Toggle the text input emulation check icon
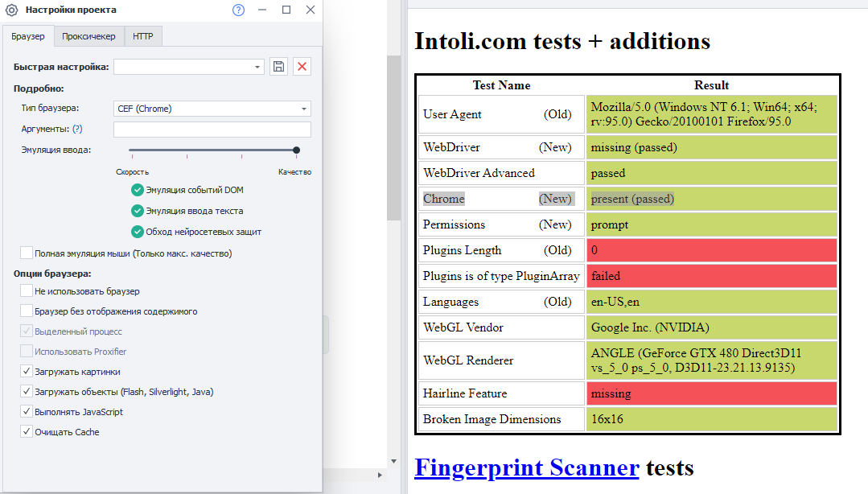The height and width of the screenshot is (494, 868). (138, 211)
